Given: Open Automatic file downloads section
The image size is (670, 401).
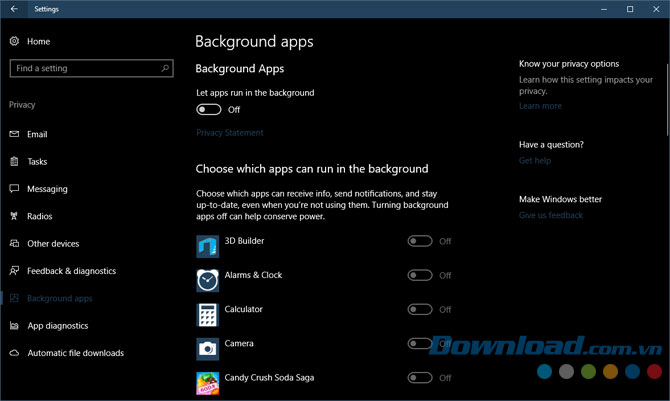Looking at the screenshot, I should coord(76,353).
